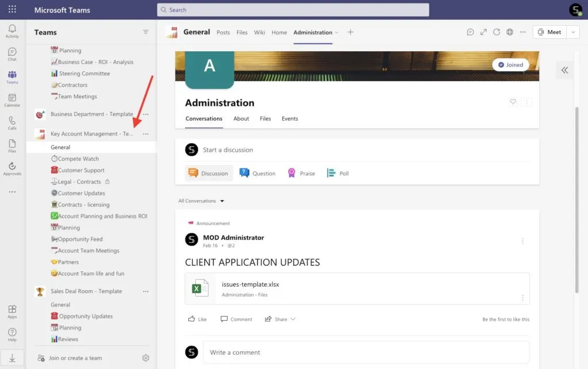Click the Write a comment field

point(366,352)
